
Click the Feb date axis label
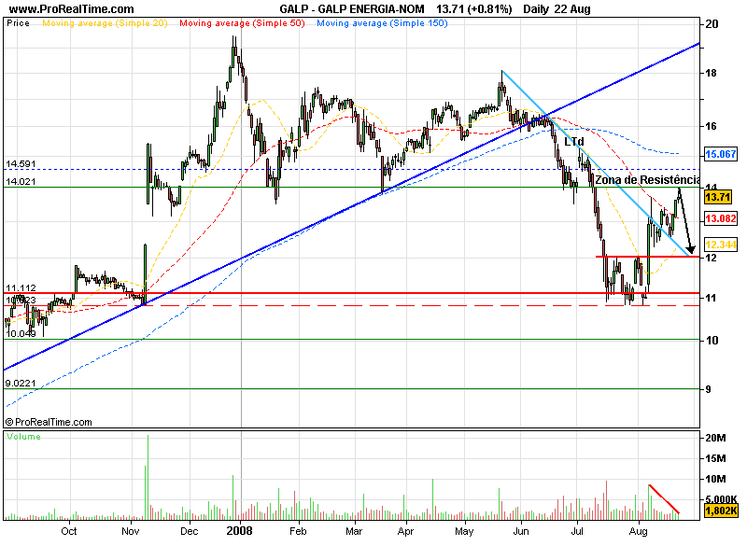298,531
